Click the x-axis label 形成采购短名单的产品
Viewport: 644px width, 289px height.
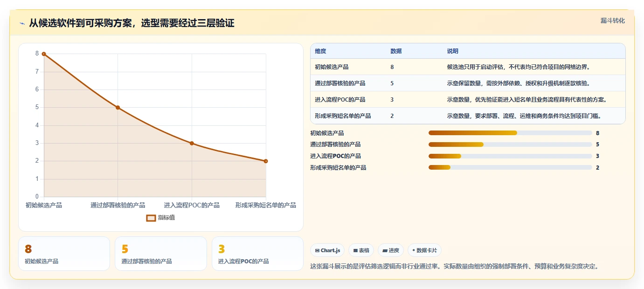(266, 205)
